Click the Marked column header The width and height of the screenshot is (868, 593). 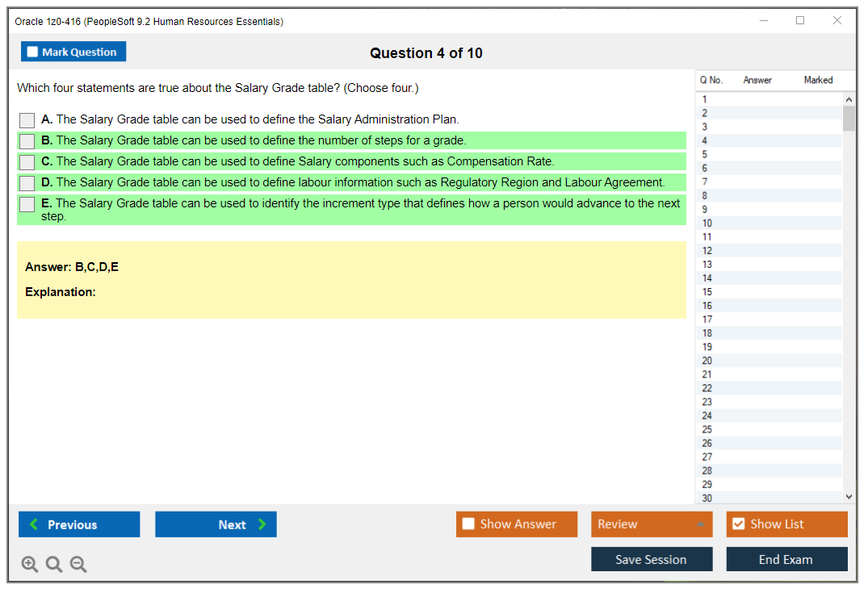coord(817,80)
